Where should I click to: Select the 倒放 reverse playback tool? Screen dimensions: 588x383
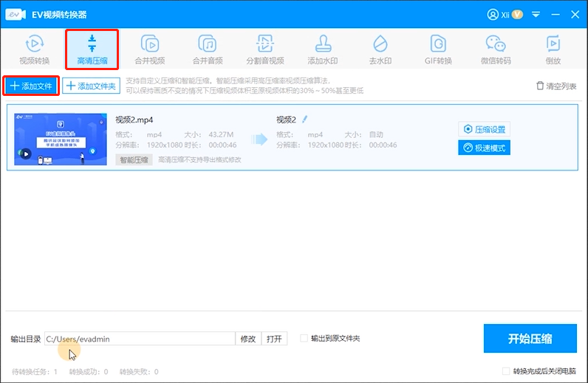coord(552,49)
